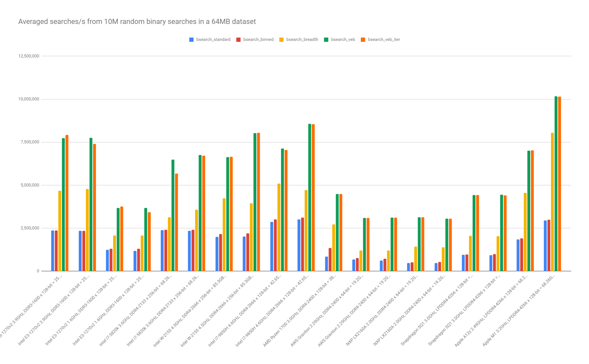The height and width of the screenshot is (364, 589).
Task: Click the green bsearch_veb legend swatch
Action: pos(326,40)
